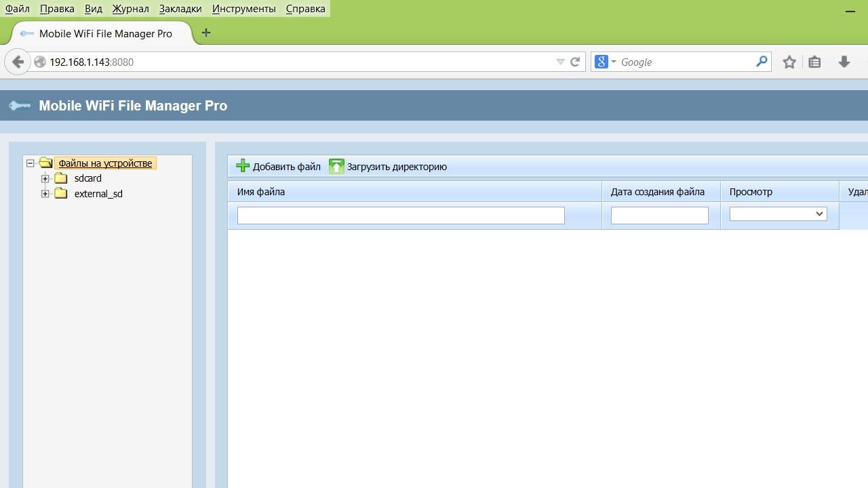868x488 pixels.
Task: Click the Дата создания файла filter field
Action: (x=659, y=216)
